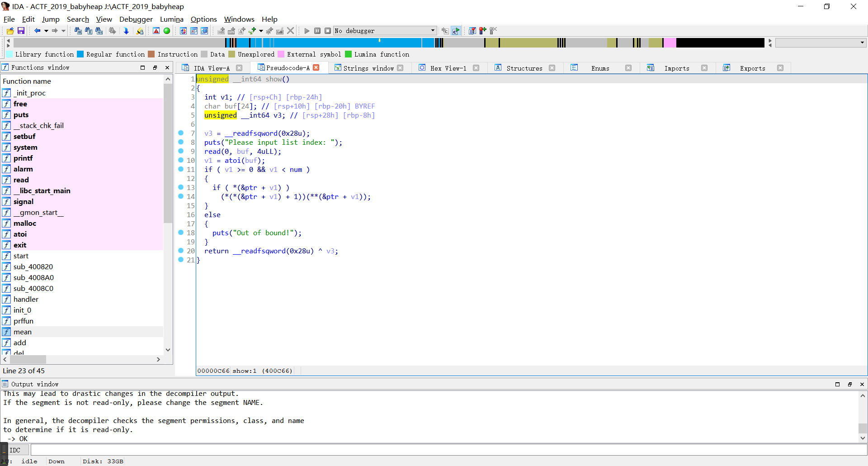The width and height of the screenshot is (868, 466).
Task: Toggle breakpoint dot beside line 18
Action: pyautogui.click(x=181, y=233)
